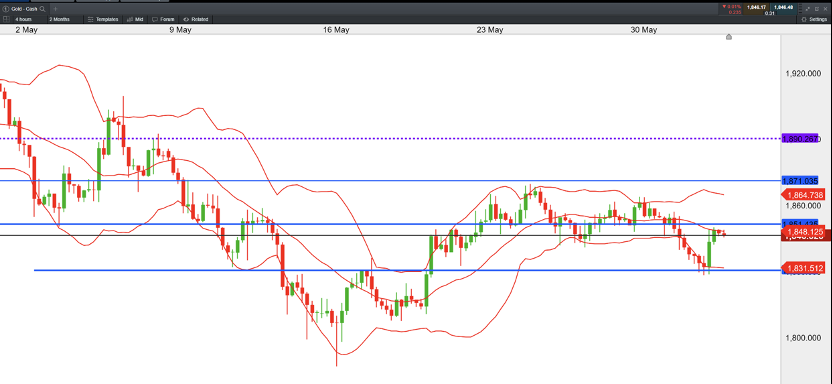Expand the 2 Months period dropdown
The image size is (832, 384).
coord(59,19)
